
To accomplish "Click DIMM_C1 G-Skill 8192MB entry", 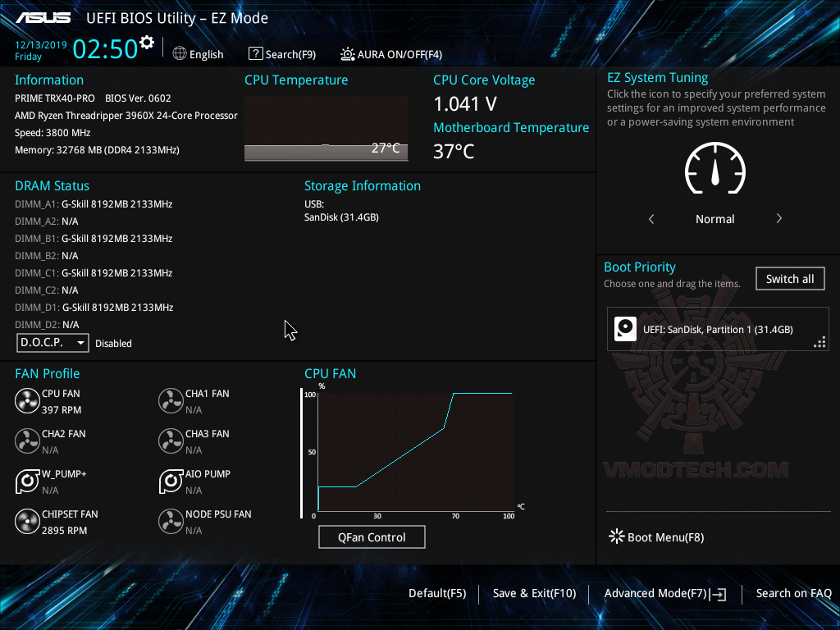I will click(x=94, y=272).
